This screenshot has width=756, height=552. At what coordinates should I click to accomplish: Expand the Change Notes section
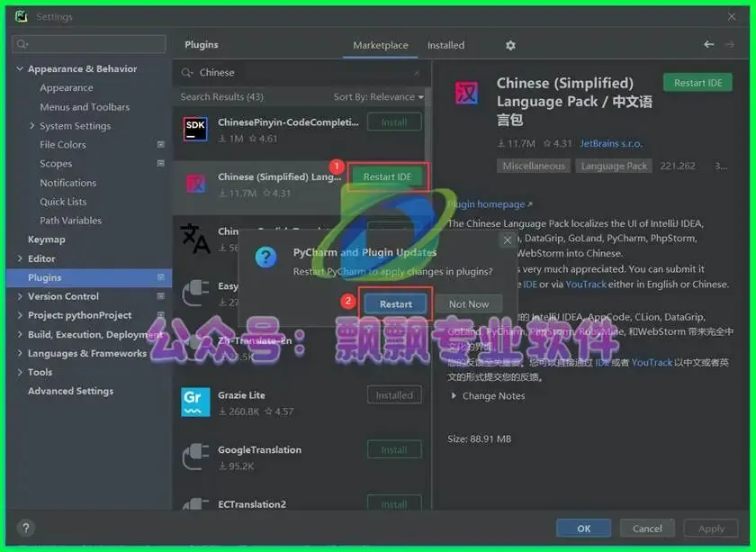click(454, 395)
